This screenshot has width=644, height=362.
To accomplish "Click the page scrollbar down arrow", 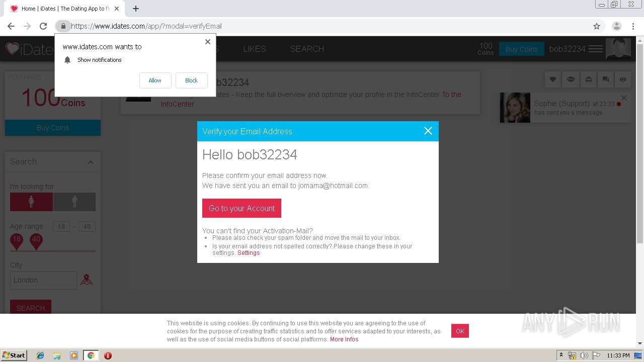I will (x=640, y=343).
